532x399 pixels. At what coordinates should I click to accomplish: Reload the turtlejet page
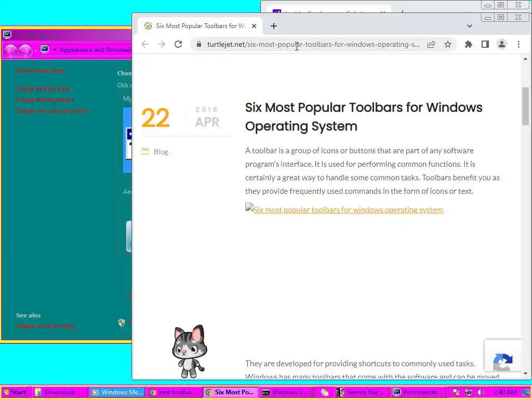click(x=178, y=45)
